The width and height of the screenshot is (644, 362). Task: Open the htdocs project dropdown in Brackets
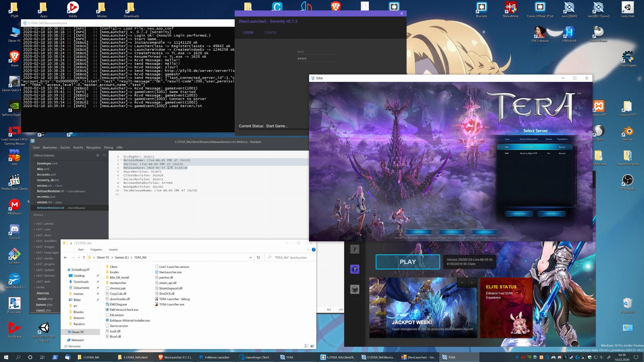pyautogui.click(x=39, y=215)
